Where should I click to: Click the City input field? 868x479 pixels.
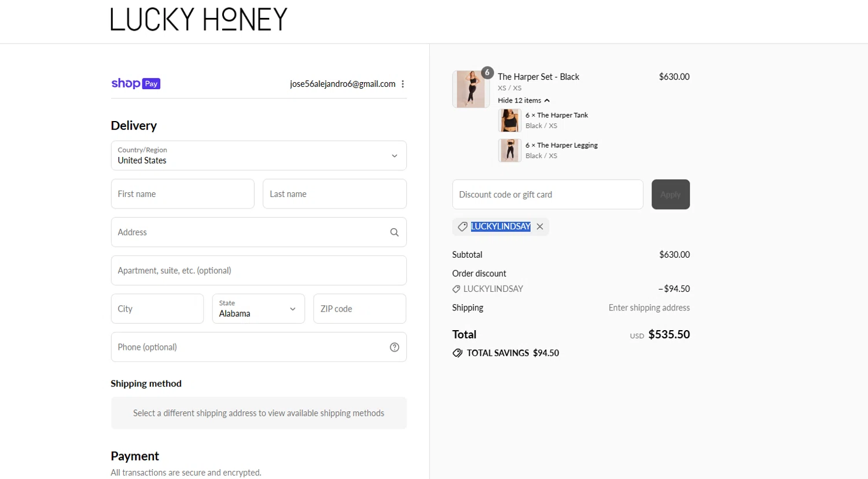pos(157,309)
